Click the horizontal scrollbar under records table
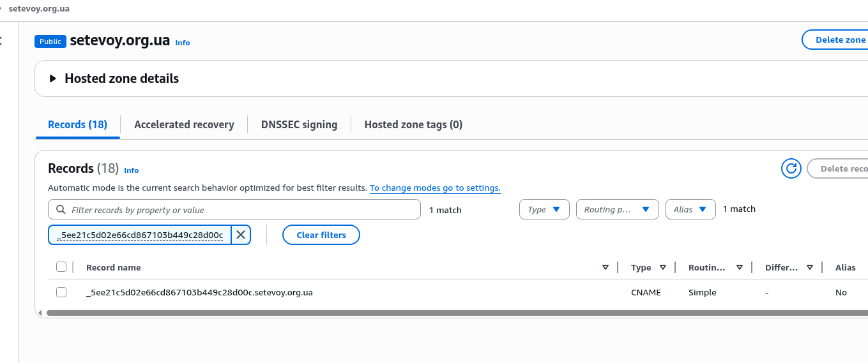The width and height of the screenshot is (868, 363). pos(447,313)
